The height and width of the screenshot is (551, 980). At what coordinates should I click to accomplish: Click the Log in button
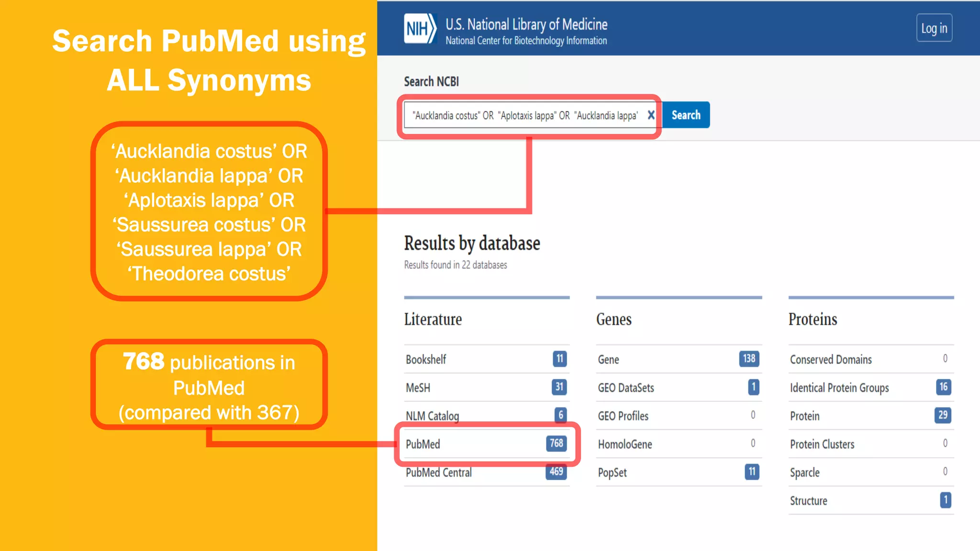[934, 28]
